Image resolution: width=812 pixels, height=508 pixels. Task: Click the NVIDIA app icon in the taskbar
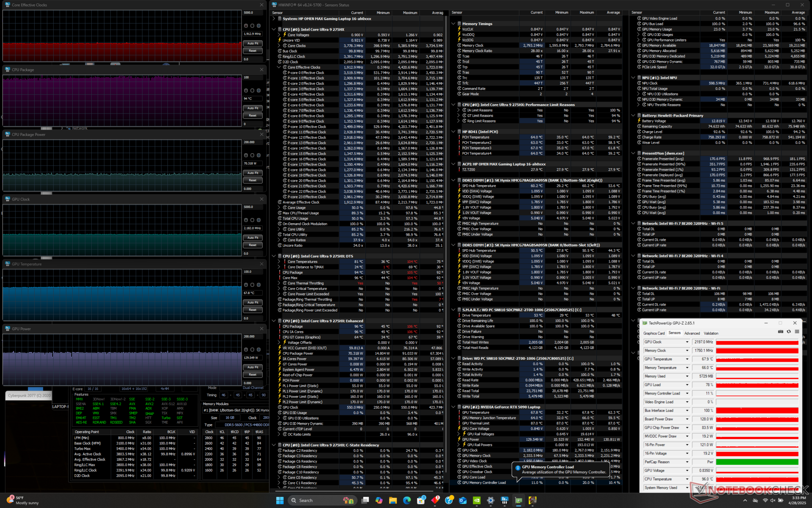pos(477,500)
